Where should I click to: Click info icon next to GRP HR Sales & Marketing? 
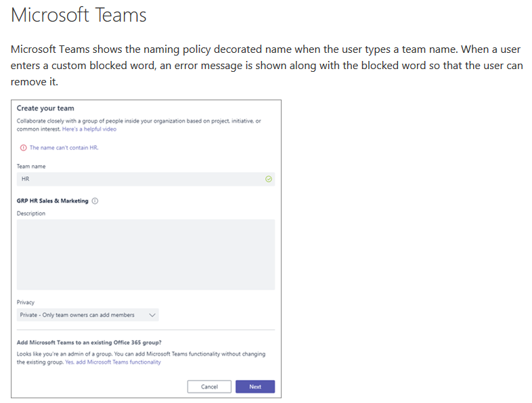coord(95,201)
